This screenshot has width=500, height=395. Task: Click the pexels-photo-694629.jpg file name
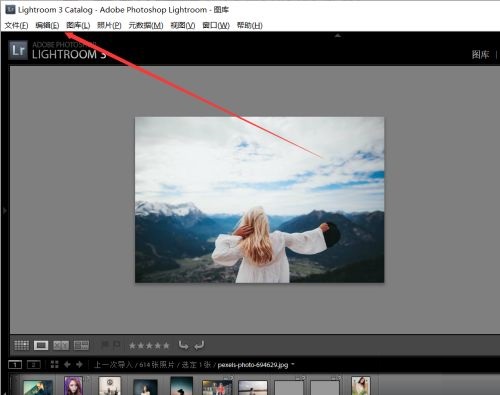tap(253, 365)
